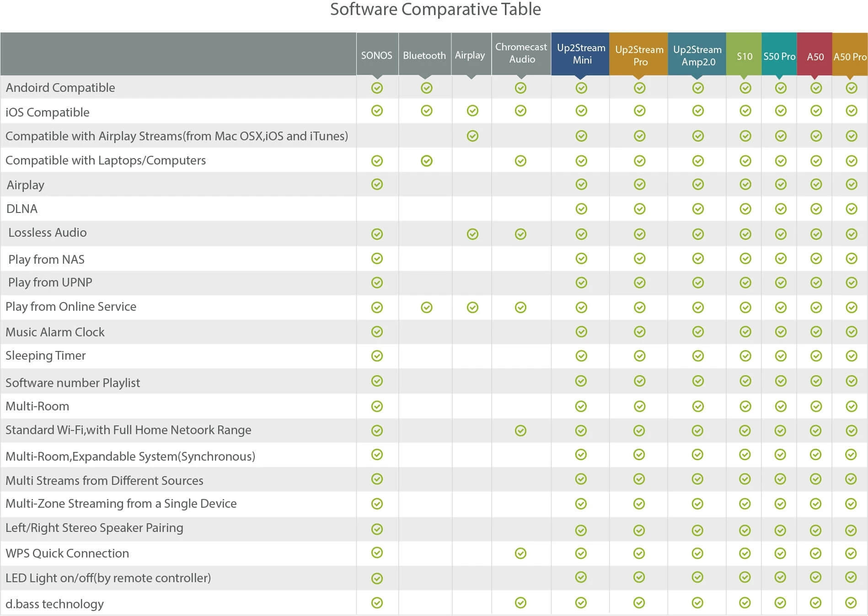Select the Chromecast Audio column header
Image resolution: width=868 pixels, height=616 pixels.
point(521,53)
